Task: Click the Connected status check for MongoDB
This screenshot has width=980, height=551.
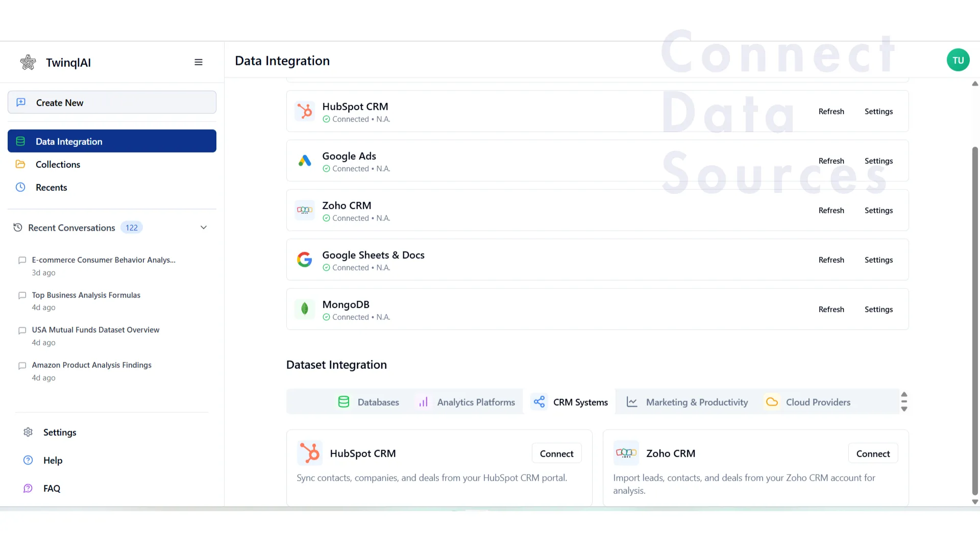Action: tap(326, 317)
